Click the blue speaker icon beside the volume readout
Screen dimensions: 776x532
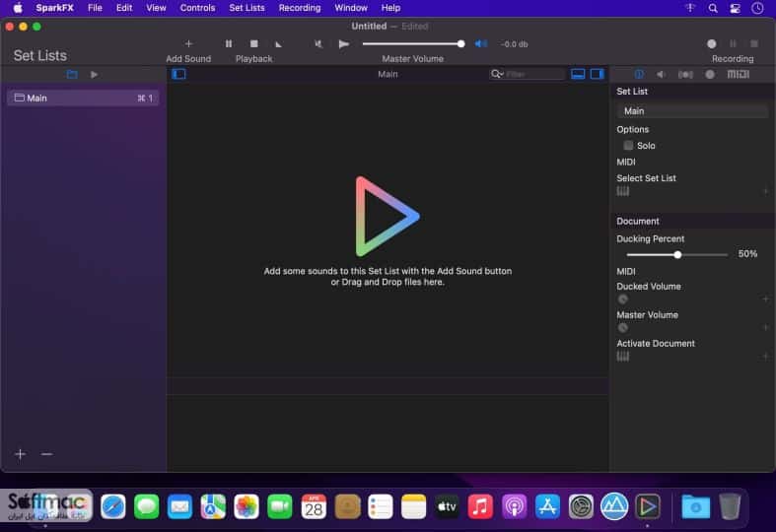tap(480, 44)
